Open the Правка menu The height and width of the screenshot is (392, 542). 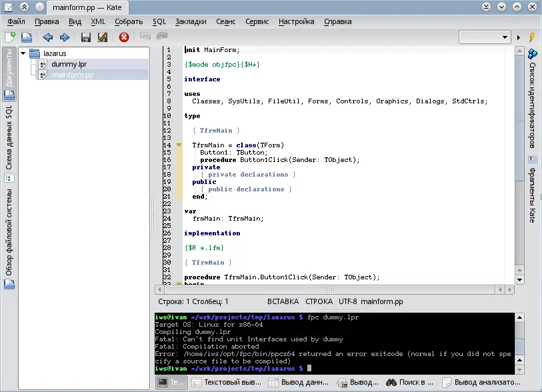pos(47,21)
